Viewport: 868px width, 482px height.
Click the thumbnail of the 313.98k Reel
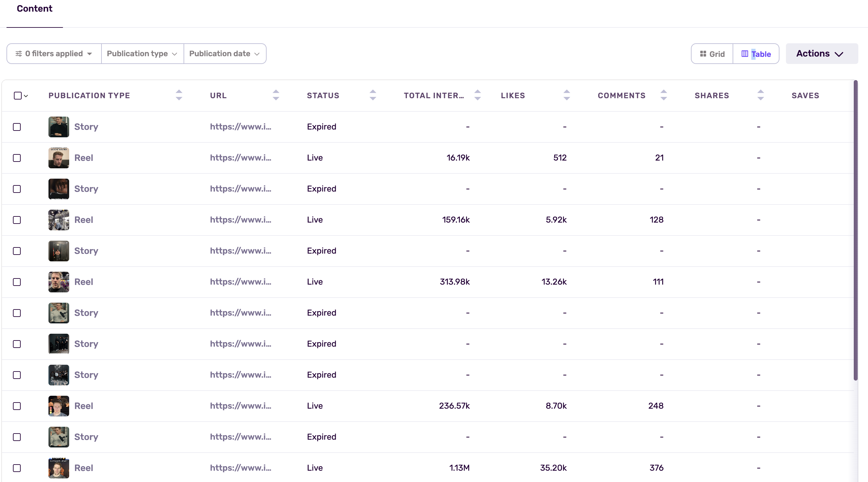tap(58, 282)
